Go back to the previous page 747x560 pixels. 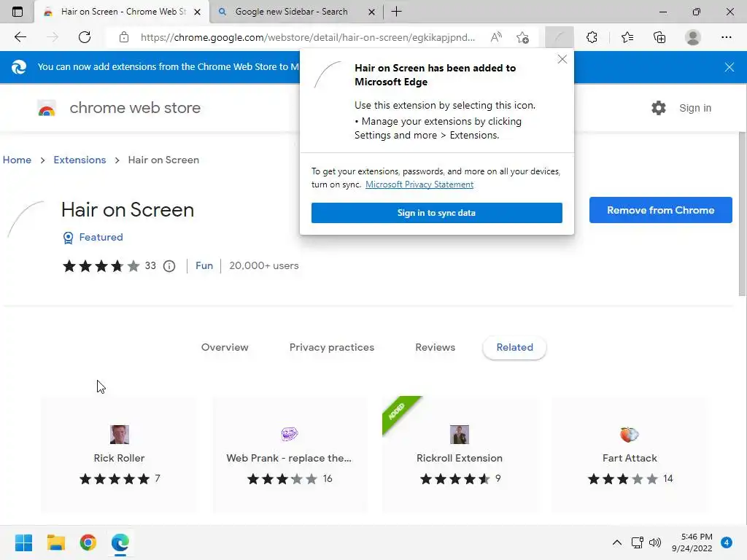[x=20, y=37]
